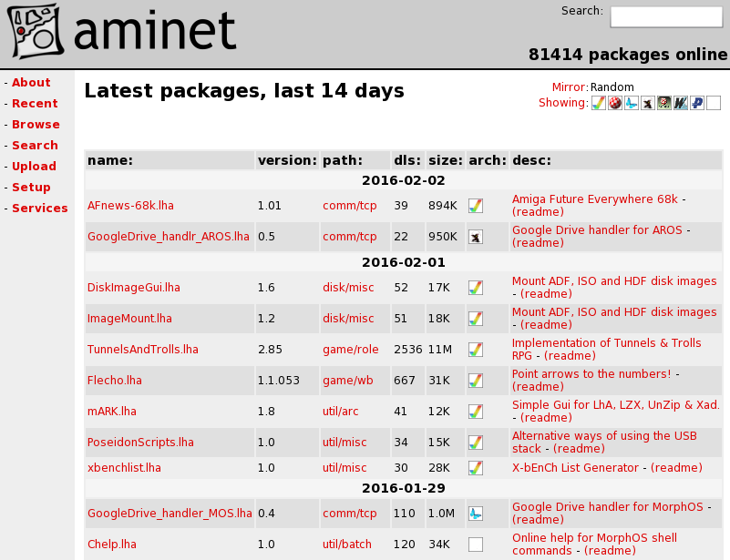The width and height of the screenshot is (730, 560).
Task: Toggle the red boing ball OS4 filter
Action: pyautogui.click(x=615, y=103)
